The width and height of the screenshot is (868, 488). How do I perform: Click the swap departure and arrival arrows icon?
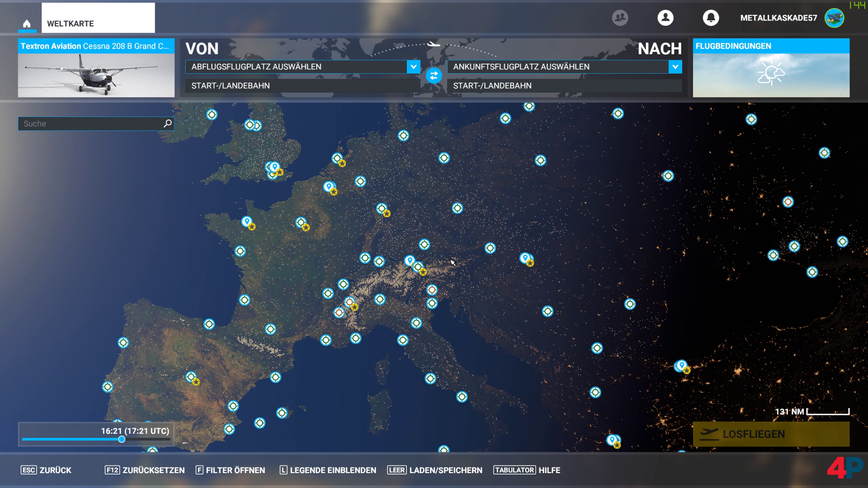tap(434, 76)
